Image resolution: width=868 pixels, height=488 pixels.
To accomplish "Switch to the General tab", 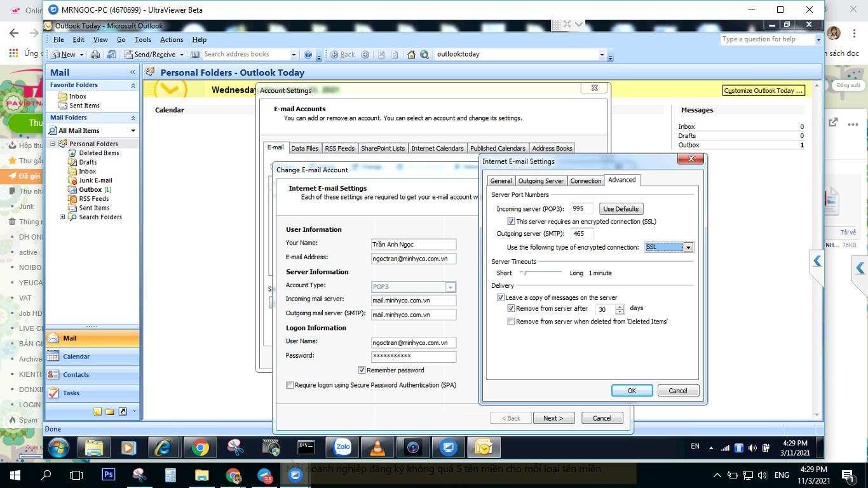I will point(501,181).
